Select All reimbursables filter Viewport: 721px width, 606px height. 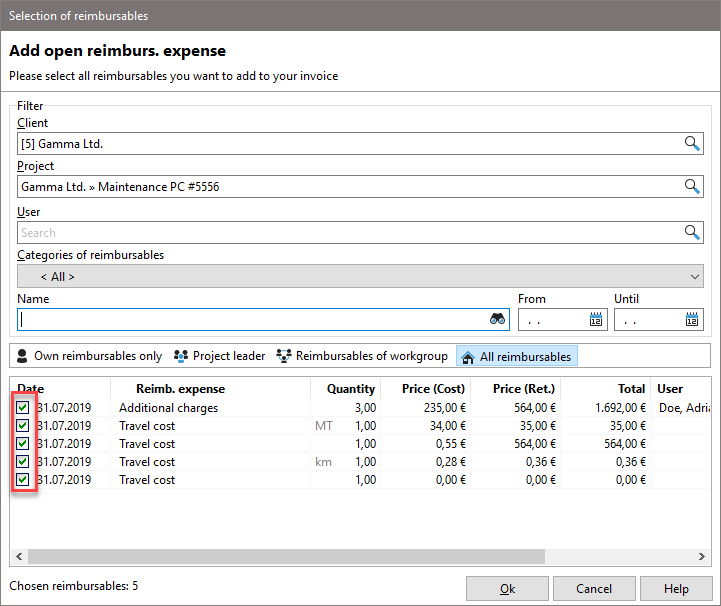click(516, 356)
